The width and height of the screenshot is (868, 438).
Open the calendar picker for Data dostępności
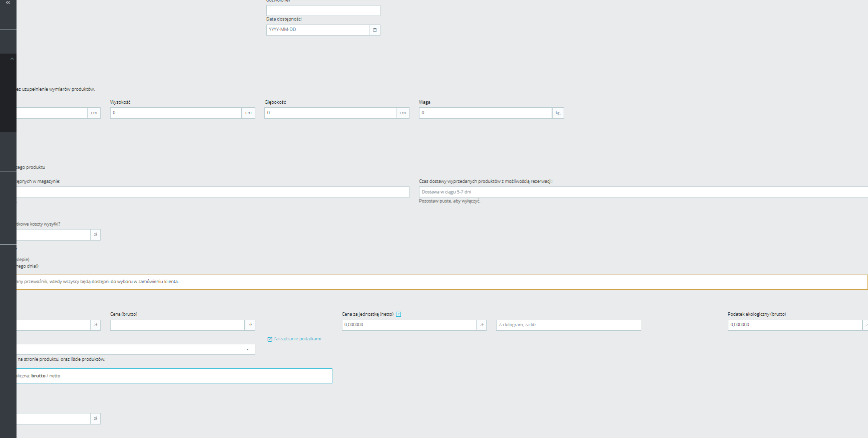[x=375, y=30]
